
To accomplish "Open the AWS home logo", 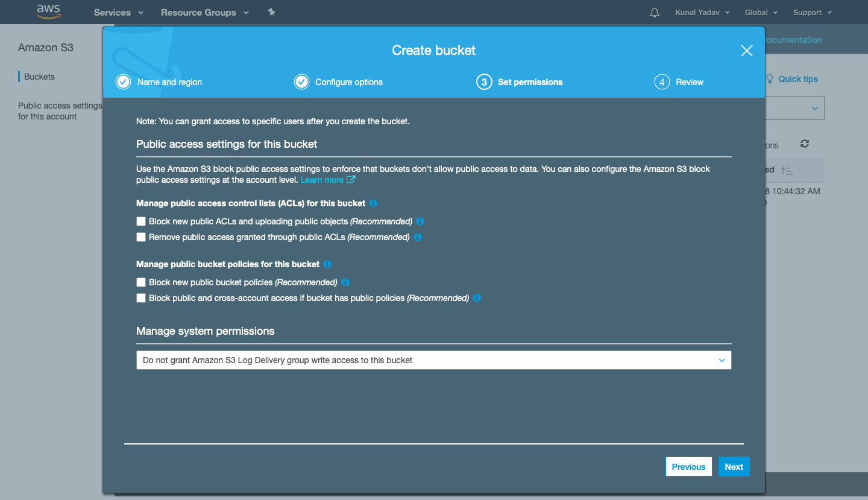I will pos(49,12).
